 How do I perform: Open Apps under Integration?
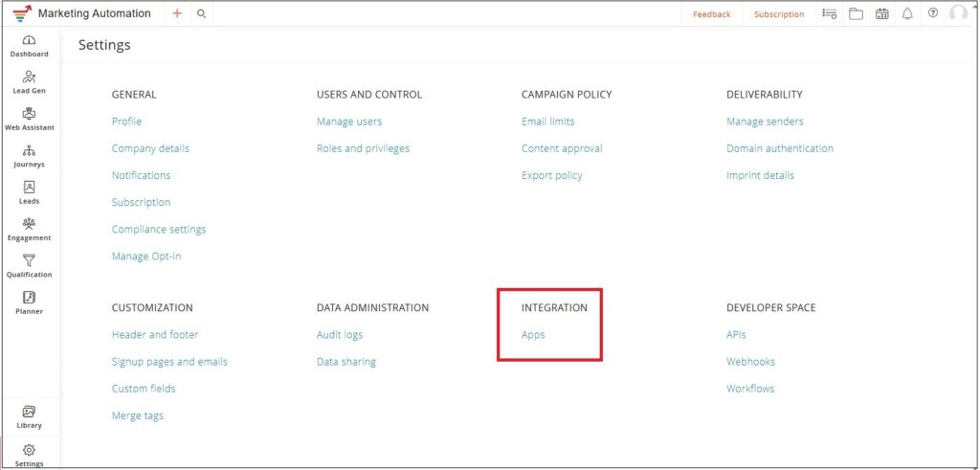pos(533,335)
